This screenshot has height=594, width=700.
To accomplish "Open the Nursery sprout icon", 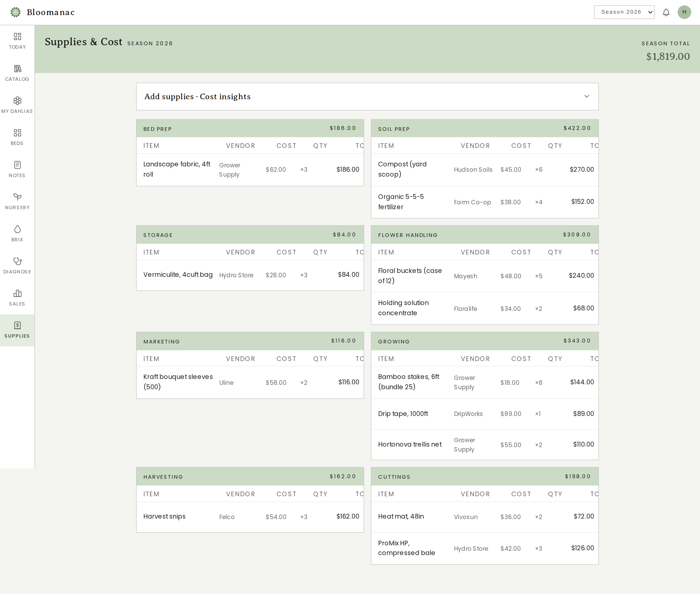I will click(17, 197).
